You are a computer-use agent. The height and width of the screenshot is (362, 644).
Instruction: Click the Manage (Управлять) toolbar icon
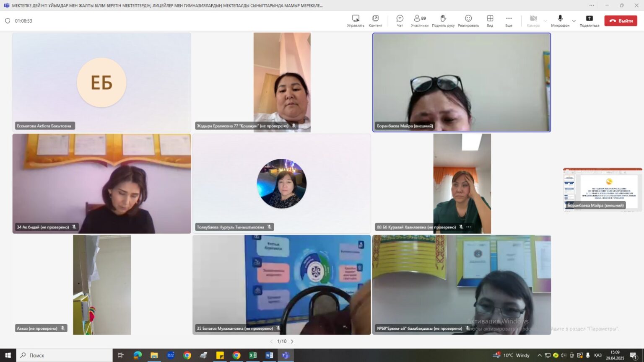point(356,21)
